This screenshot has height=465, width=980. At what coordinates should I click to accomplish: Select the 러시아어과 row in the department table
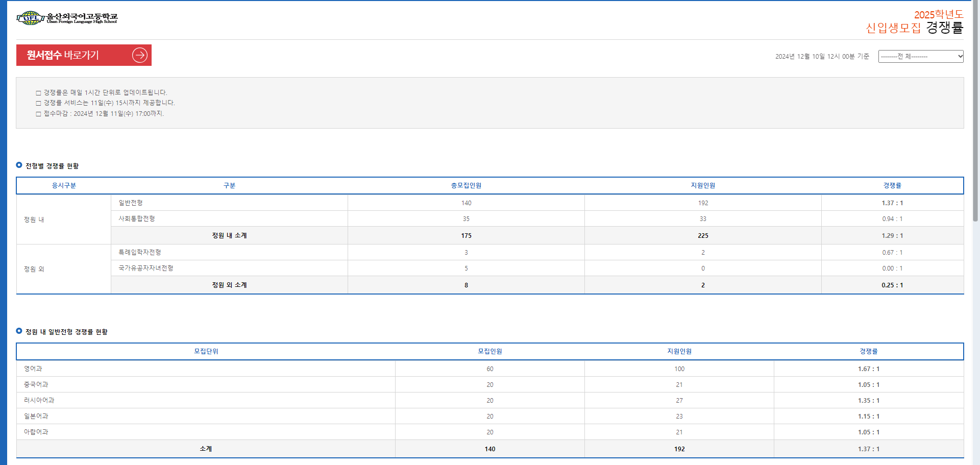tap(39, 401)
